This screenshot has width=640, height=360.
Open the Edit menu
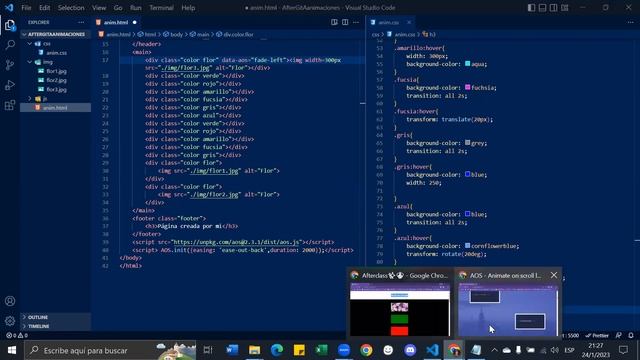click(x=44, y=8)
